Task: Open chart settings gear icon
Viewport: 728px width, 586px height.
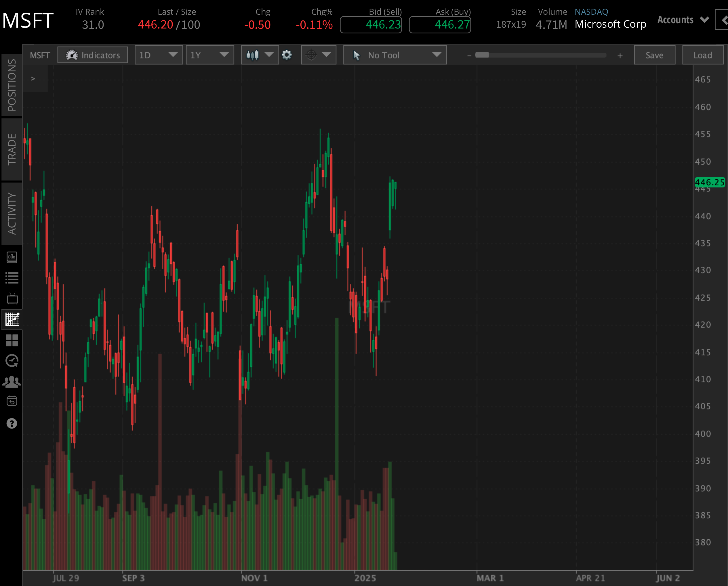Action: [287, 55]
